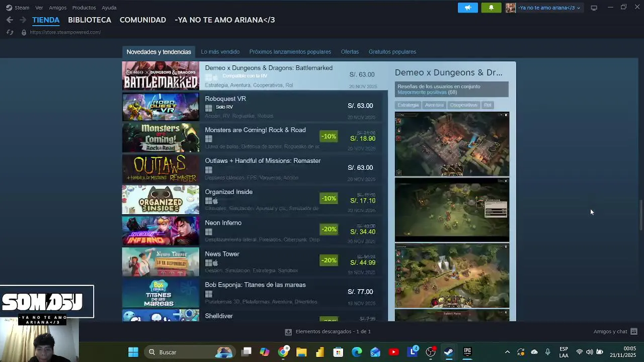Open the Battlemarked game thumbnail
Viewport: 644px width, 362px height.
tap(160, 75)
